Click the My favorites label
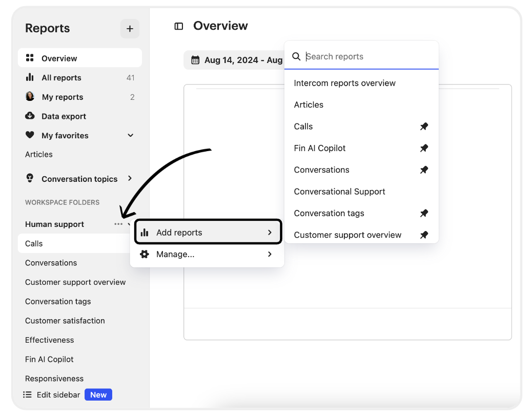 (65, 135)
